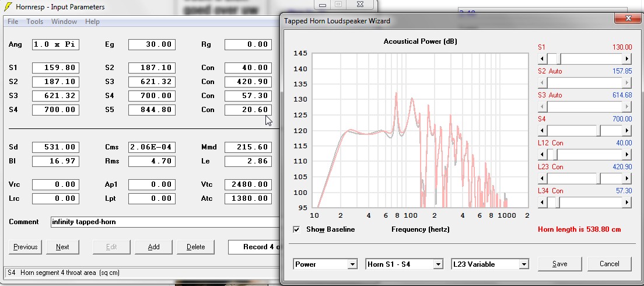Toggle the Show Baseline checkbox
The height and width of the screenshot is (286, 644).
coord(296,229)
